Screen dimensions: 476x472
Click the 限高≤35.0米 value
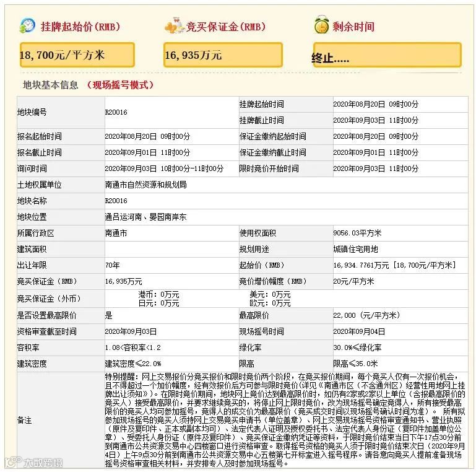[x=355, y=364]
